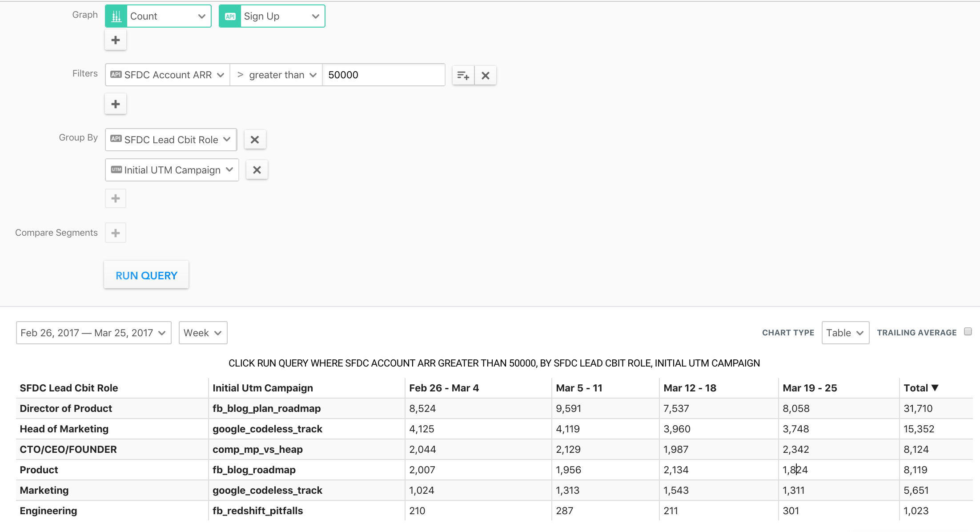
Task: Click the plus icon to add a filter
Action: (116, 104)
